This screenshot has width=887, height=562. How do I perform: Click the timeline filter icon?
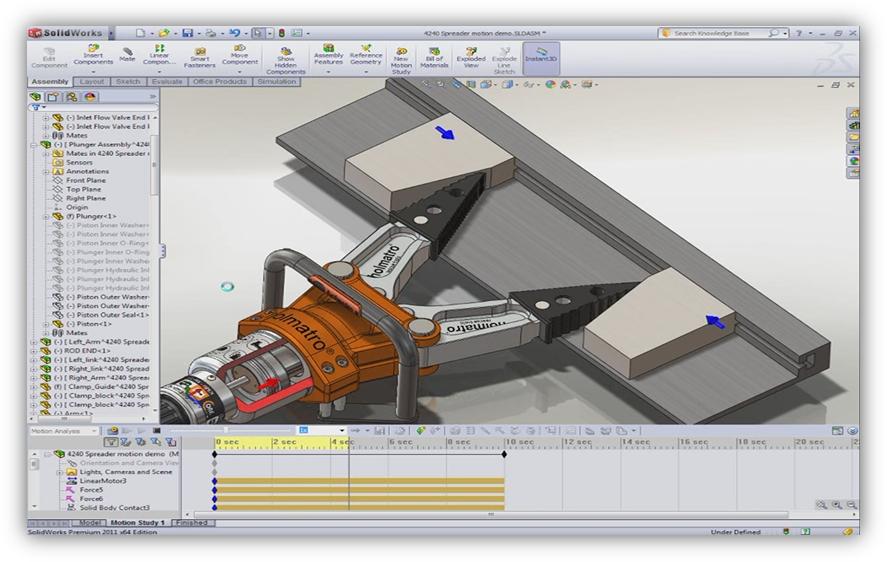click(x=111, y=441)
